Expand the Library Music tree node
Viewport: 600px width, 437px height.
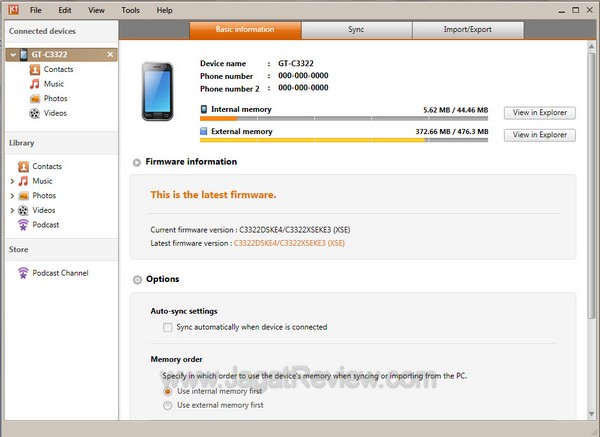click(12, 181)
